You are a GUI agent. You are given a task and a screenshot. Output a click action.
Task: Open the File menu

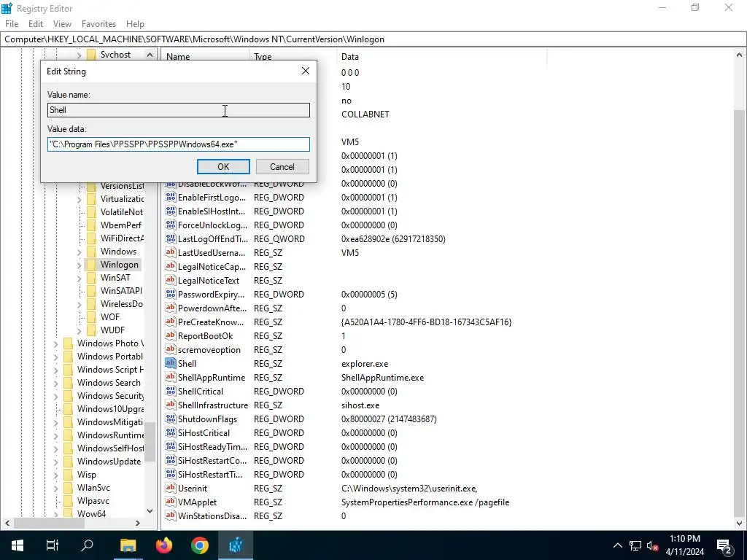(12, 24)
